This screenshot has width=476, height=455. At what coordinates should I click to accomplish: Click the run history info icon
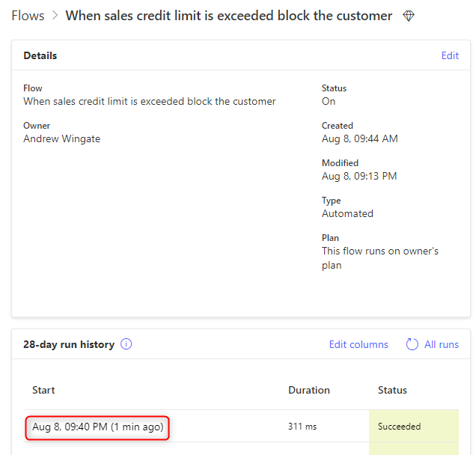click(x=126, y=344)
